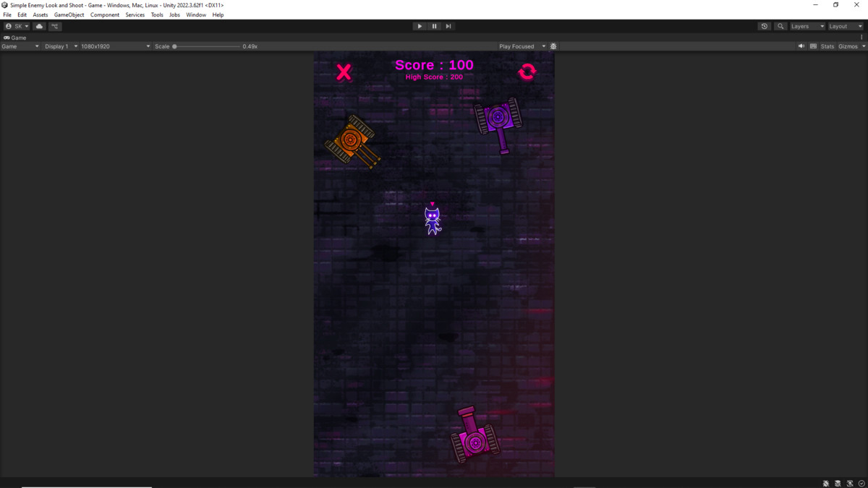868x488 pixels.
Task: Open the editor Search window via magnifier icon
Action: (x=780, y=25)
